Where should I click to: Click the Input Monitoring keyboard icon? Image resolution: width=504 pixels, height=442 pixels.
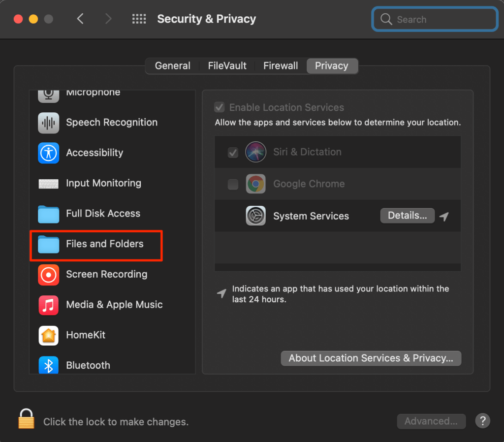pos(48,183)
